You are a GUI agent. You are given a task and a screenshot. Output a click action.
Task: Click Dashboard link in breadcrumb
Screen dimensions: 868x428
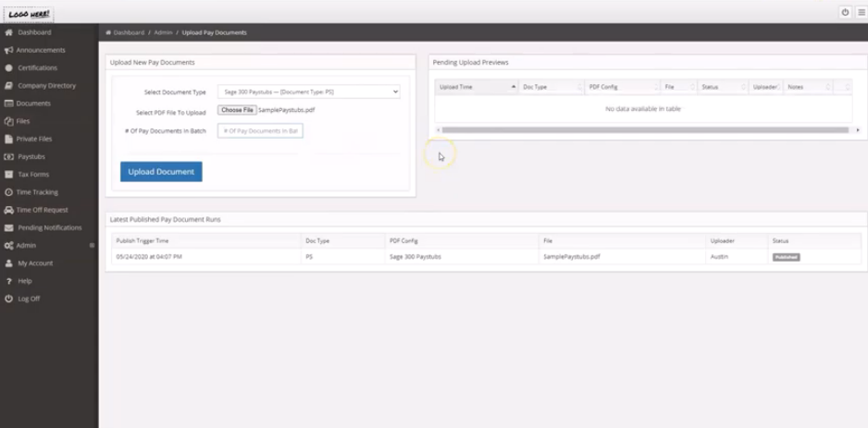point(129,32)
